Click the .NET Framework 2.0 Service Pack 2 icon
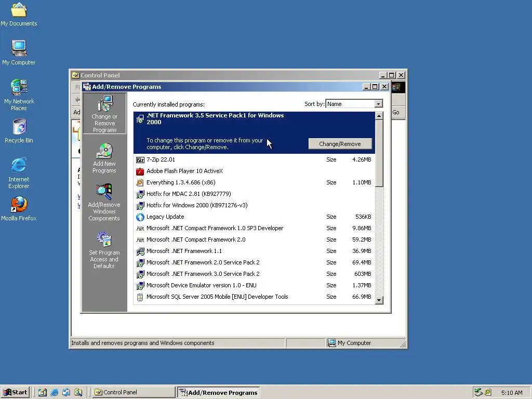 click(x=140, y=262)
